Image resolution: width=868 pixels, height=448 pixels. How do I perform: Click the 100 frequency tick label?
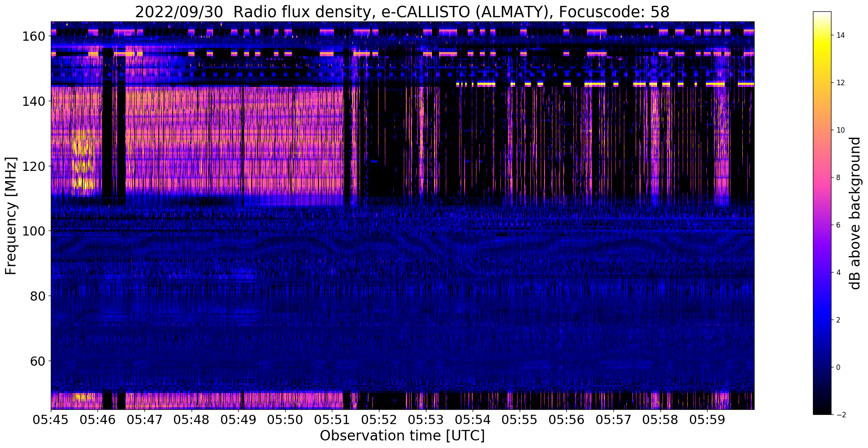point(33,231)
